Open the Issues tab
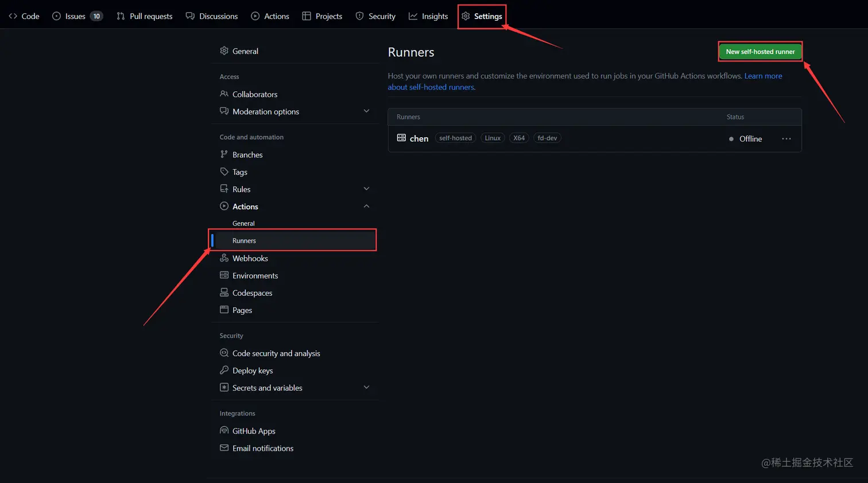Screen dimensions: 868x483 coord(77,16)
